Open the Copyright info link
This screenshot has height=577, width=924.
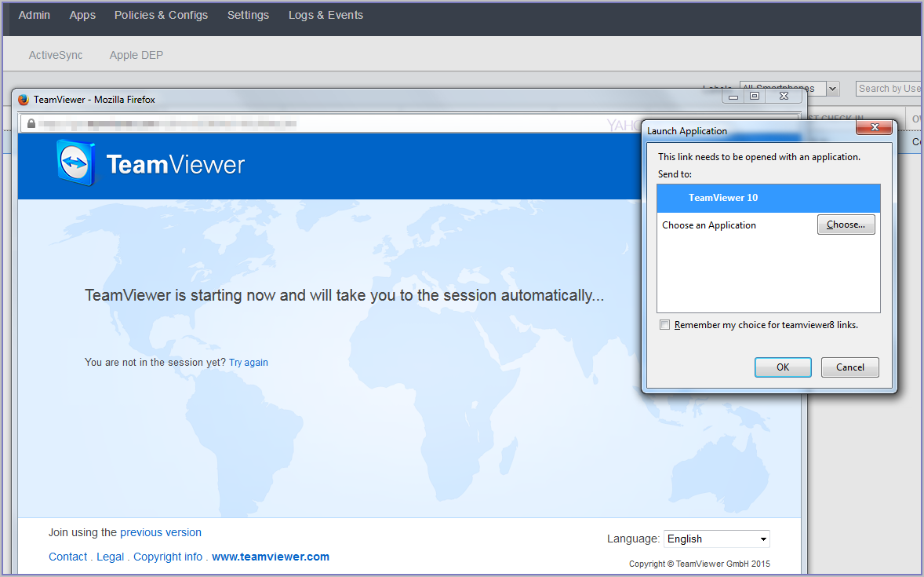(168, 557)
